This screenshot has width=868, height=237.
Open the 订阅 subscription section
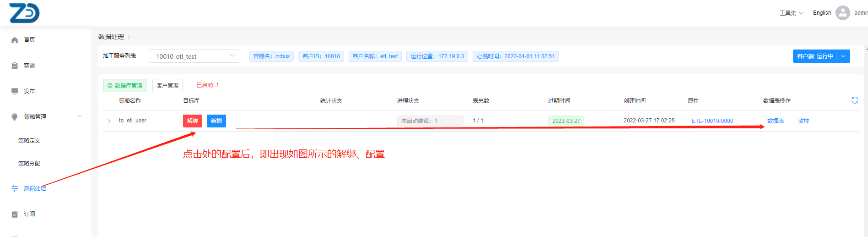pyautogui.click(x=29, y=214)
